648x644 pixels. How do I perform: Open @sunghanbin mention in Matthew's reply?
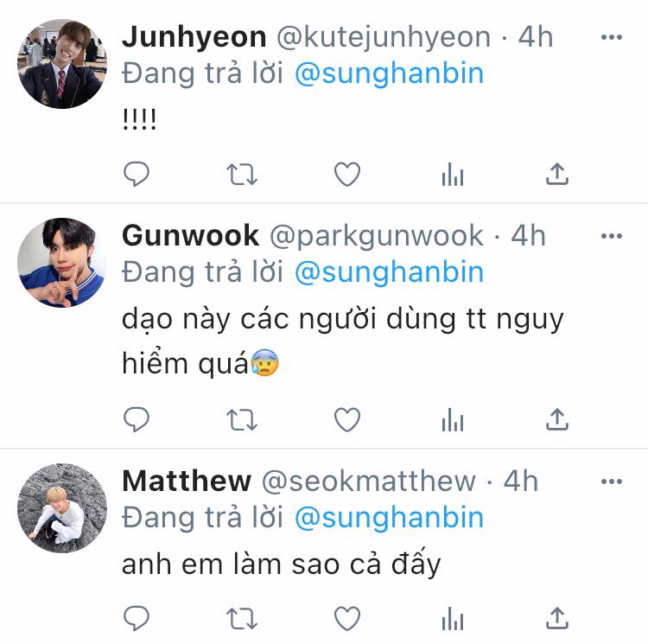coord(389,518)
